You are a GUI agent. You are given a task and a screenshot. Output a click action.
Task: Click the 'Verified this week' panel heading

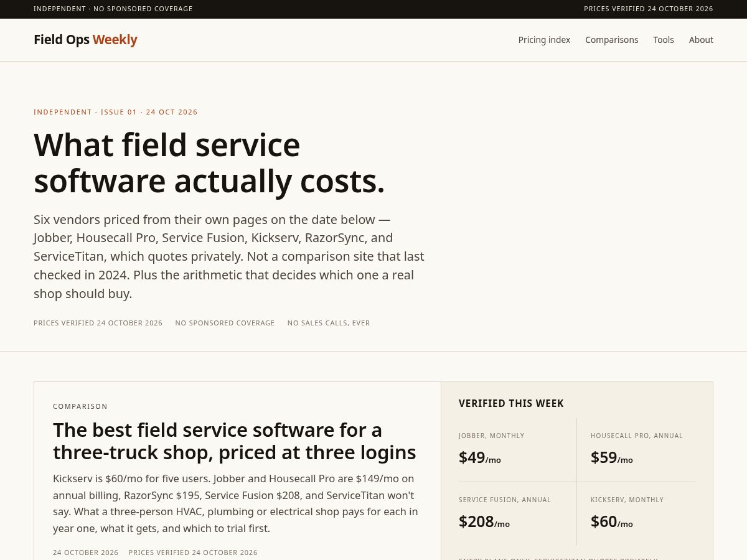pos(511,403)
